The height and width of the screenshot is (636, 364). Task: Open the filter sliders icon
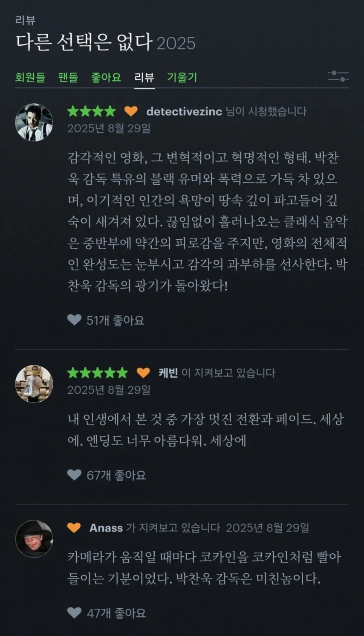[338, 77]
